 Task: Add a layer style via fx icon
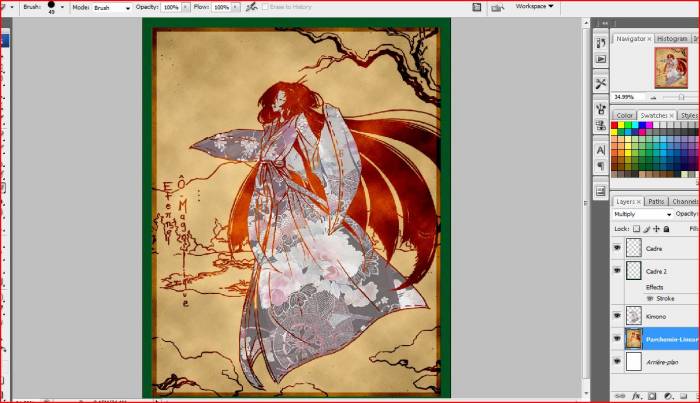tap(636, 396)
